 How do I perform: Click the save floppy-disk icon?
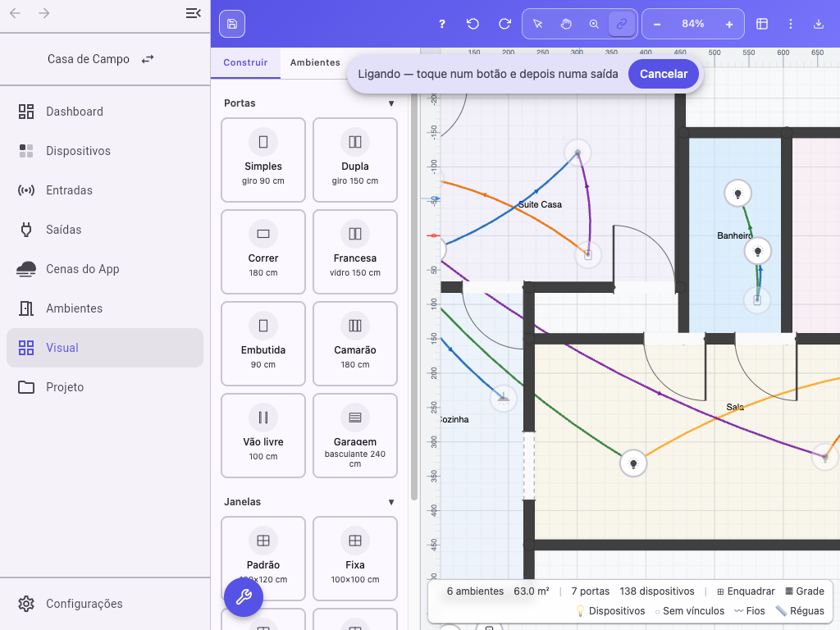coord(232,24)
